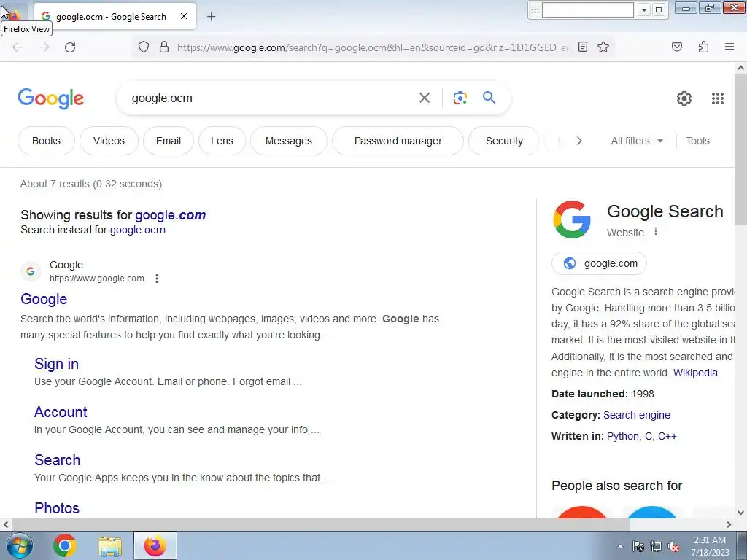Open the Account sitelink
This screenshot has width=747, height=560.
pyautogui.click(x=61, y=412)
